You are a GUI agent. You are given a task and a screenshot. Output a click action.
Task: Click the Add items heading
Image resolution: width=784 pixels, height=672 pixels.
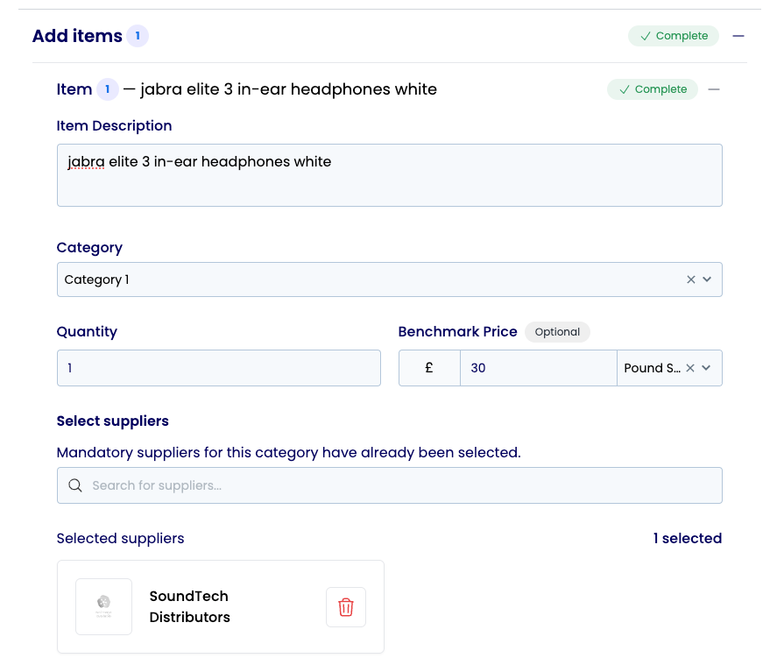(x=77, y=36)
